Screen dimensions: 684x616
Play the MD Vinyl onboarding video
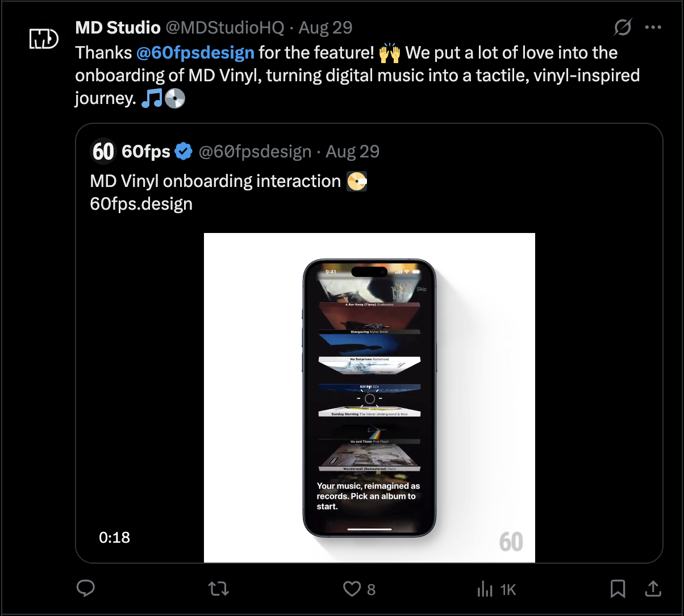point(369,398)
